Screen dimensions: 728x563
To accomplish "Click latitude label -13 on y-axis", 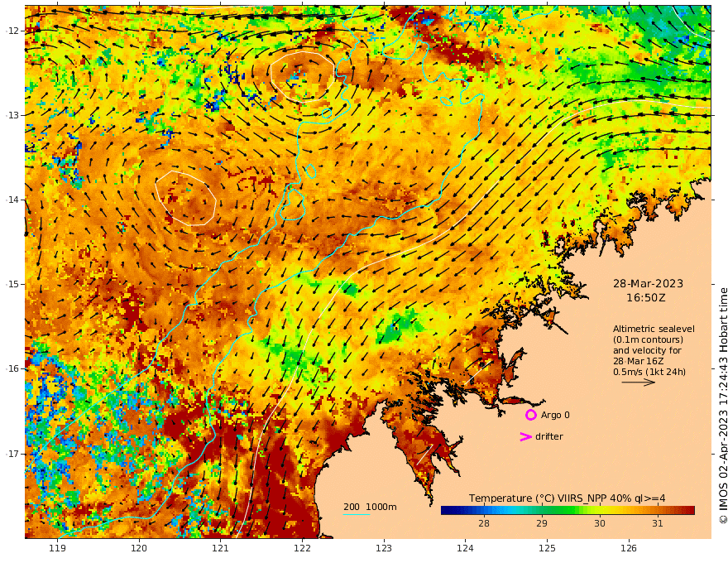I will 12,115.
